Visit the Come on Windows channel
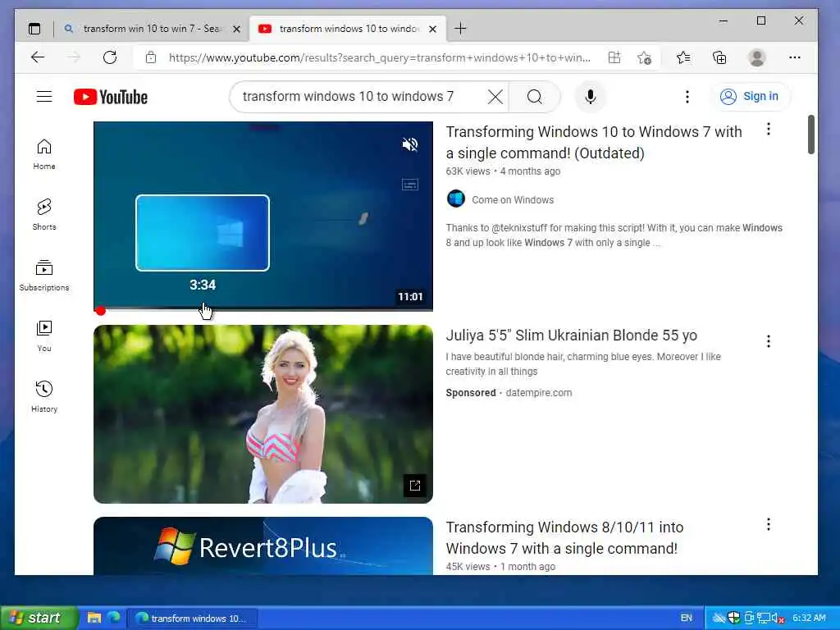This screenshot has width=840, height=630. pos(513,200)
